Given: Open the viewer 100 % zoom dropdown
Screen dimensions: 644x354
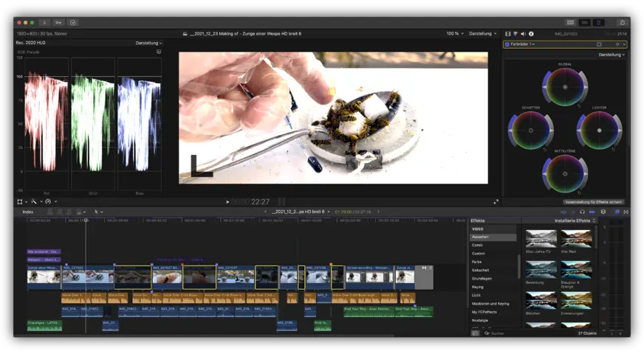Looking at the screenshot, I should pos(455,34).
